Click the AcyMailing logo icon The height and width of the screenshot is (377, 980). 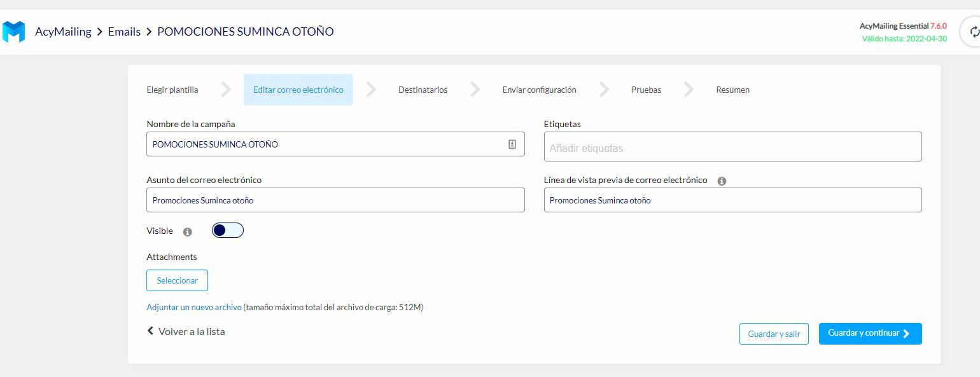(x=13, y=31)
